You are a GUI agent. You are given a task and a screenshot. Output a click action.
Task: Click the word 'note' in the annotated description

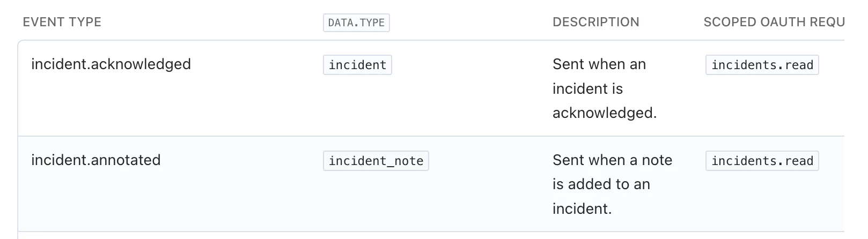pos(657,160)
